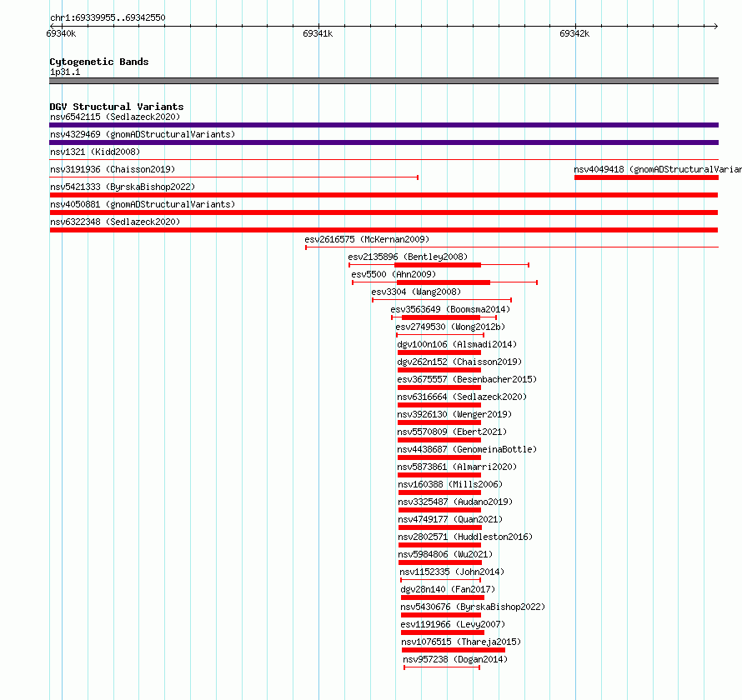This screenshot has height=700, width=742.
Task: Click esv2616575 (McKernan2009) label
Action: point(367,239)
